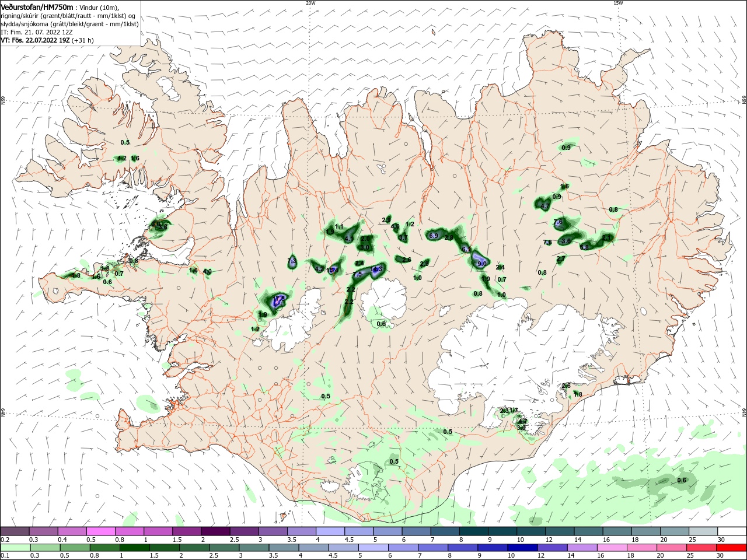Viewport: 747px width, 560px height.
Task: Click the 14.3 precipitation value
Action: [x=376, y=268]
